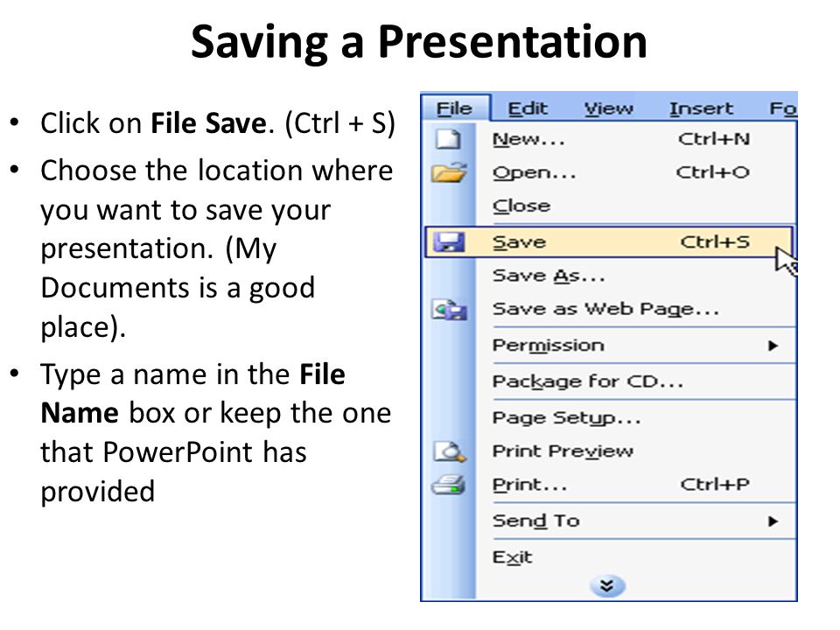
Task: Select the New... menu entry text
Action: (x=528, y=139)
